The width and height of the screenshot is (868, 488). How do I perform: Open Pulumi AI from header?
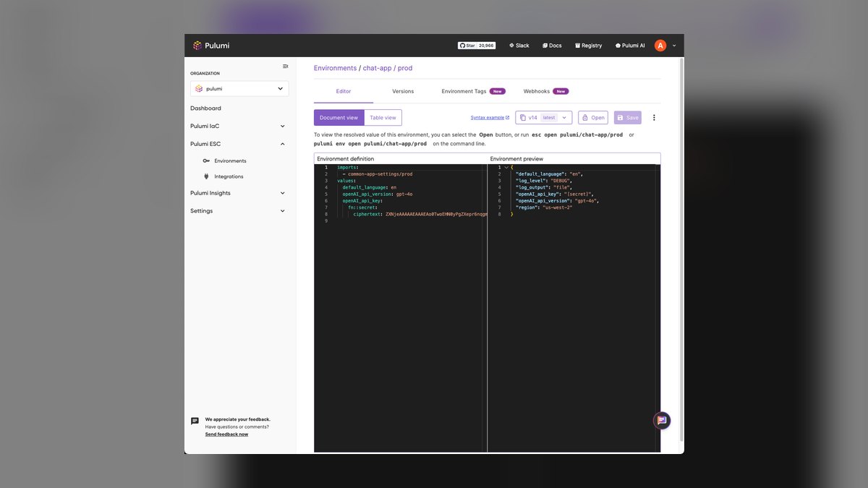coord(630,46)
